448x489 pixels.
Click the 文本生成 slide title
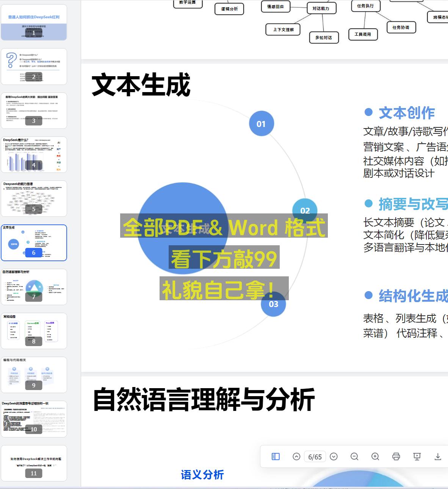click(141, 85)
